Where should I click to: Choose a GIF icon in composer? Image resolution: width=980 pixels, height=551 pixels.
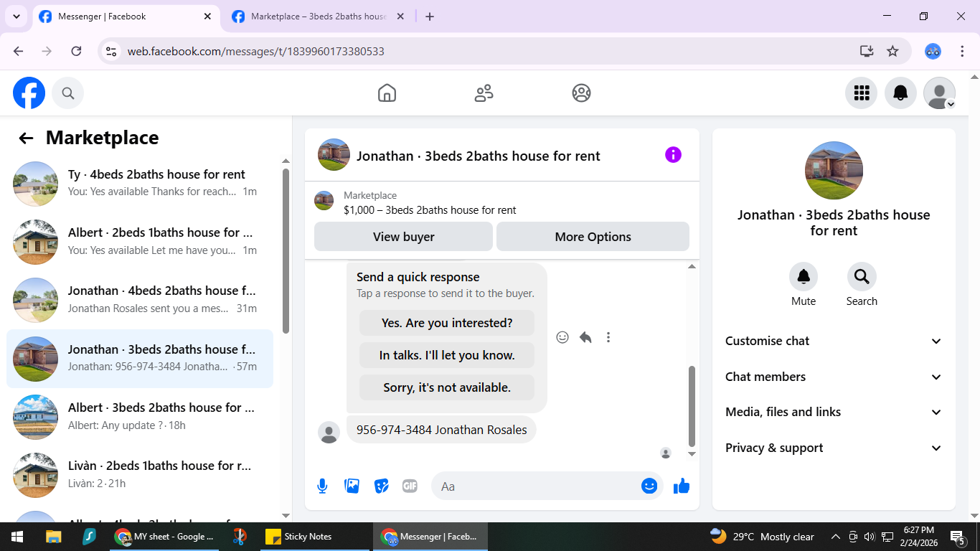point(410,486)
